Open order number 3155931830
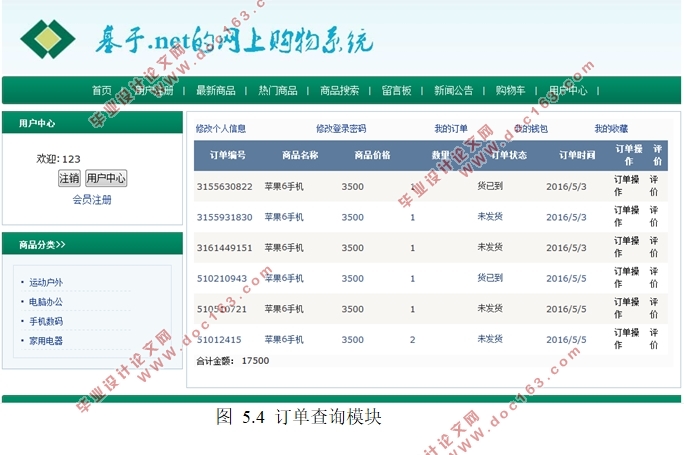The height and width of the screenshot is (455, 684). click(224, 217)
